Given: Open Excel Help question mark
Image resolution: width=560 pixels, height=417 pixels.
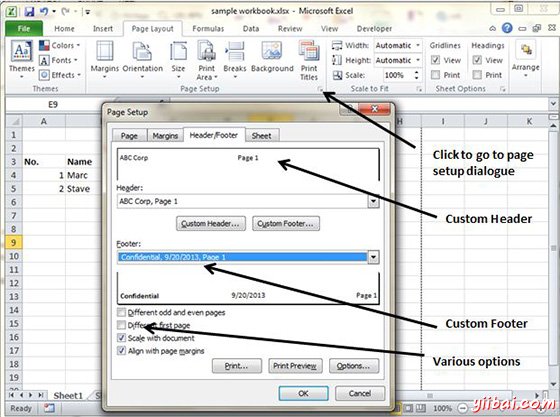Looking at the screenshot, I should pyautogui.click(x=507, y=28).
